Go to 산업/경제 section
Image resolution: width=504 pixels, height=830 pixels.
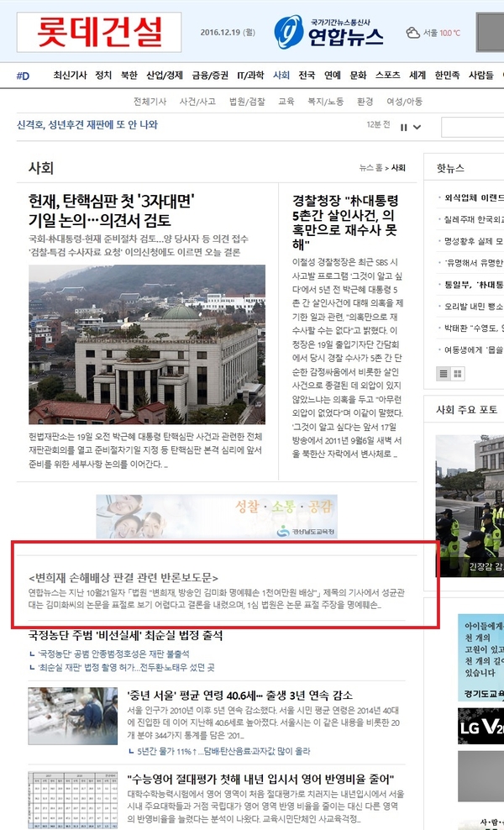pyautogui.click(x=165, y=75)
